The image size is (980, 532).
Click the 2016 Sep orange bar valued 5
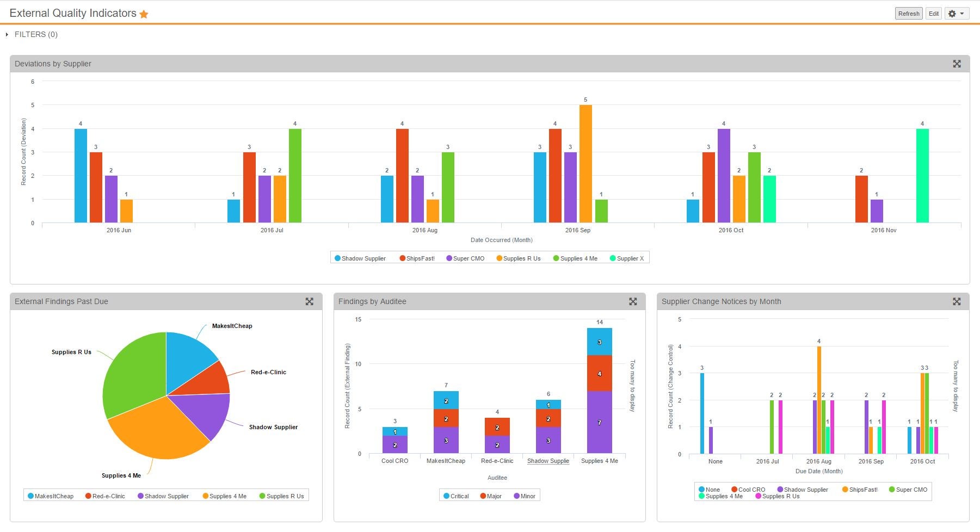coord(585,163)
